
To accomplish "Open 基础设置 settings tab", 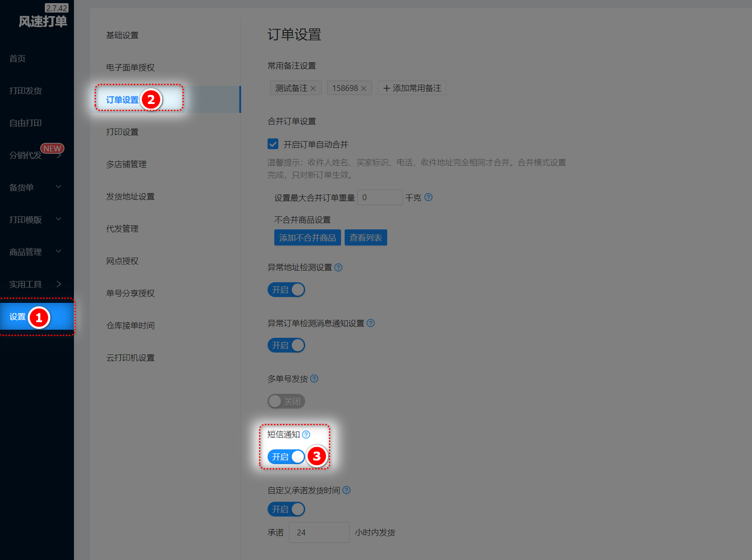I will [x=122, y=35].
